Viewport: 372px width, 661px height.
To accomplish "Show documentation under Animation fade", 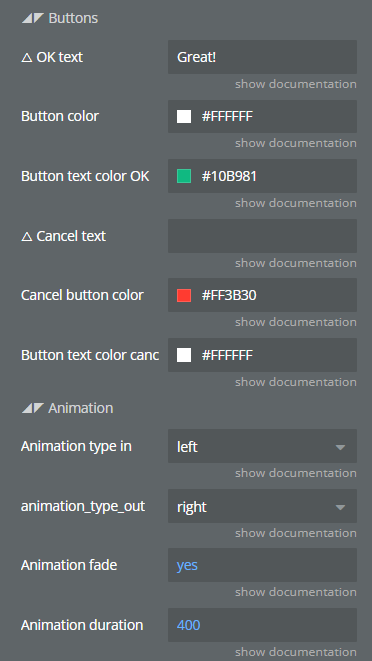I will coord(296,591).
